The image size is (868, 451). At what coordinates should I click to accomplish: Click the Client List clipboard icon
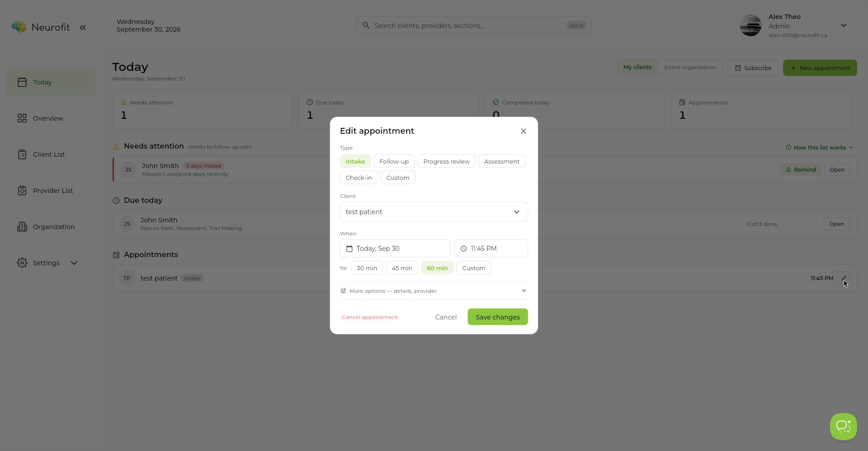click(x=22, y=154)
